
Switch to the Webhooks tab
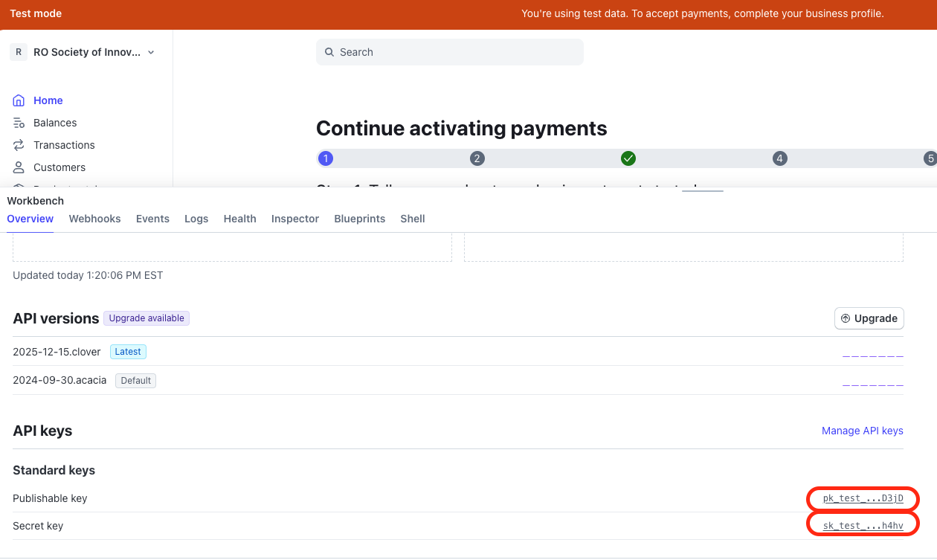[x=94, y=219]
